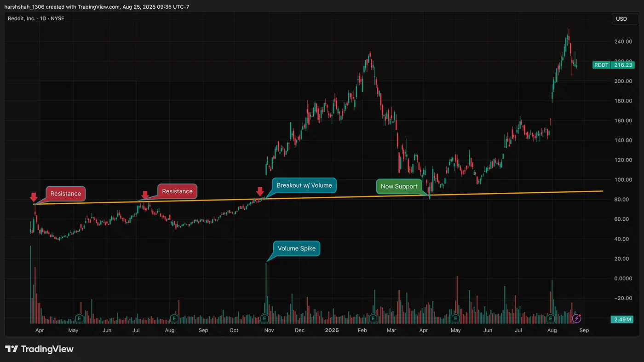The width and height of the screenshot is (644, 362).
Task: Click the 80.00 price axis label
Action: 622,199
